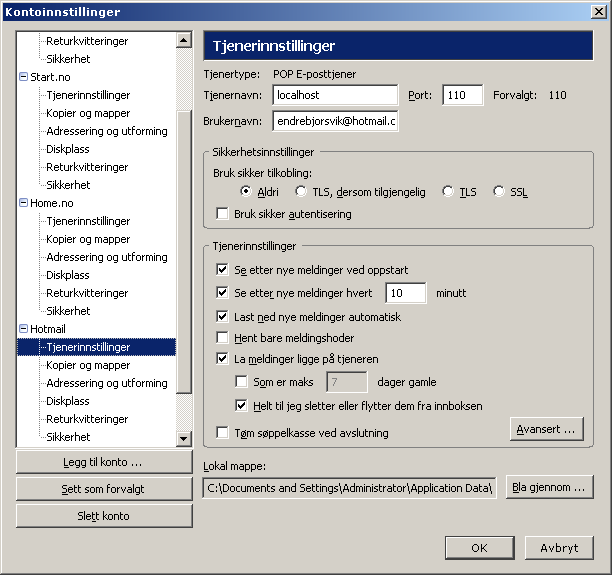Select Kopier og mapper under Home.no
The image size is (612, 575).
(88, 239)
